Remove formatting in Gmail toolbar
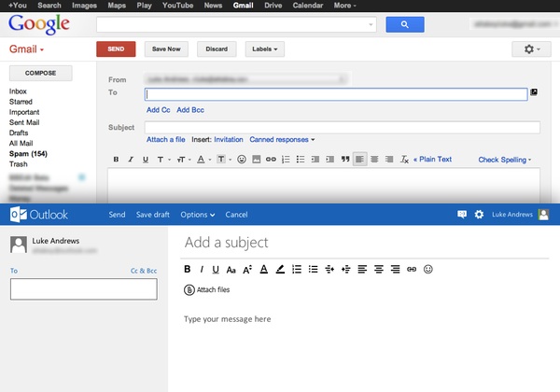Image resolution: width=560 pixels, height=392 pixels. point(404,160)
